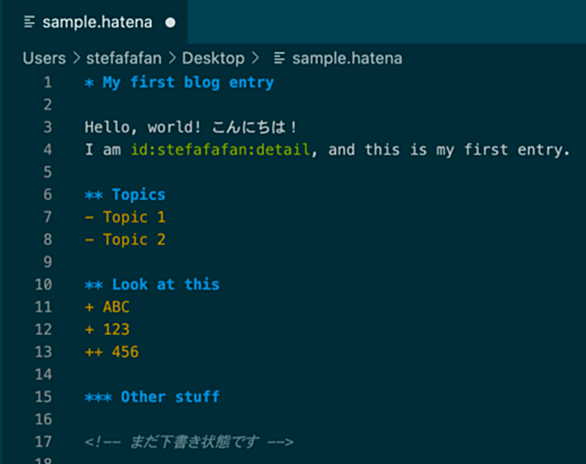Viewport: 586px width, 464px height.
Task: Expand chevron after Desktop breadcrumb
Action: (x=255, y=58)
